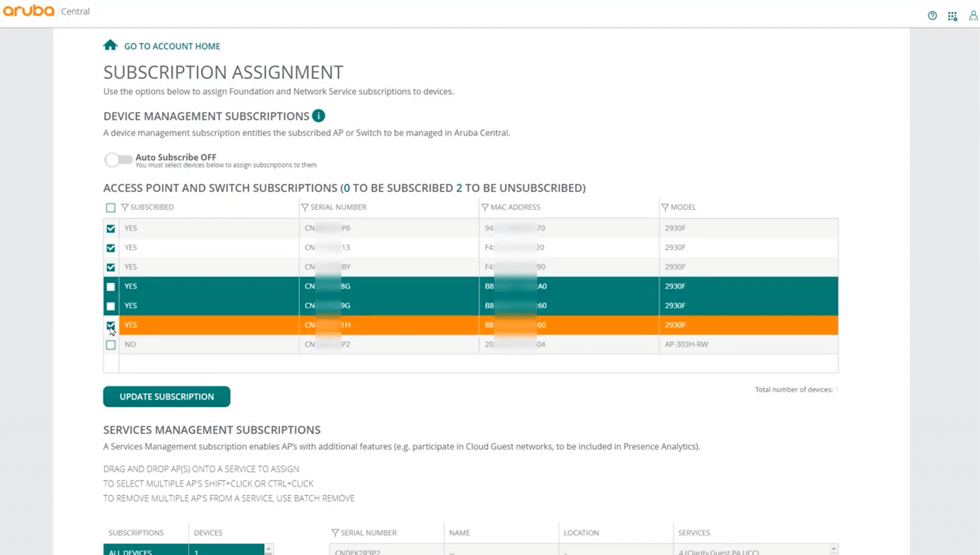Uncheck the first 2930F row checkbox
The image size is (980, 555).
point(111,229)
